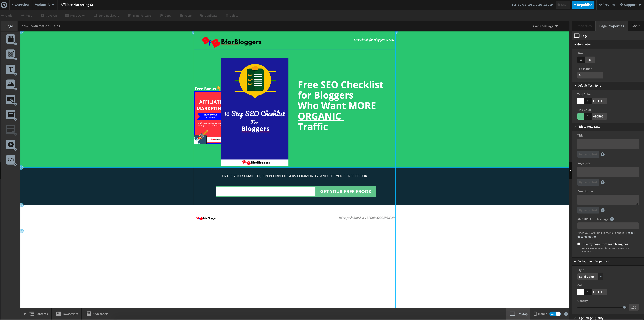The width and height of the screenshot is (644, 320).
Task: Collapse the Background Properties section
Action: (x=575, y=261)
